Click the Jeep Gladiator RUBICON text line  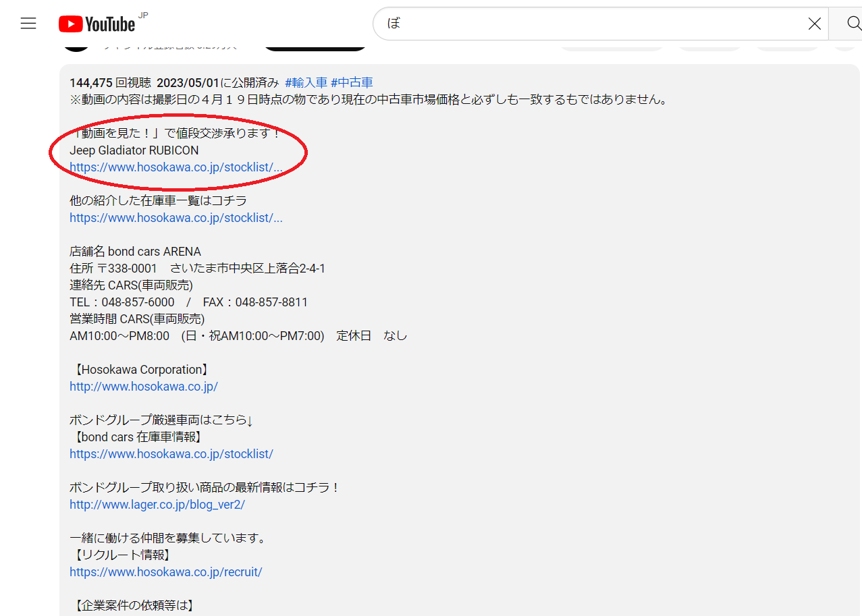(x=134, y=150)
